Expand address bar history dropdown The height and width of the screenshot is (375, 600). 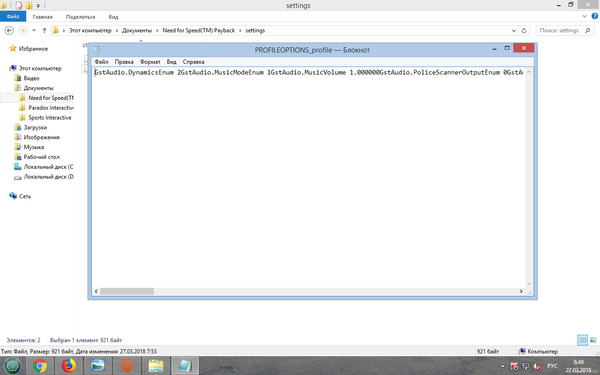[x=514, y=31]
